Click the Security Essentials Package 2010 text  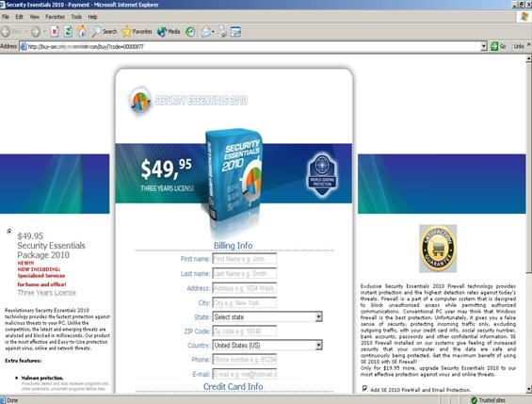(51, 250)
